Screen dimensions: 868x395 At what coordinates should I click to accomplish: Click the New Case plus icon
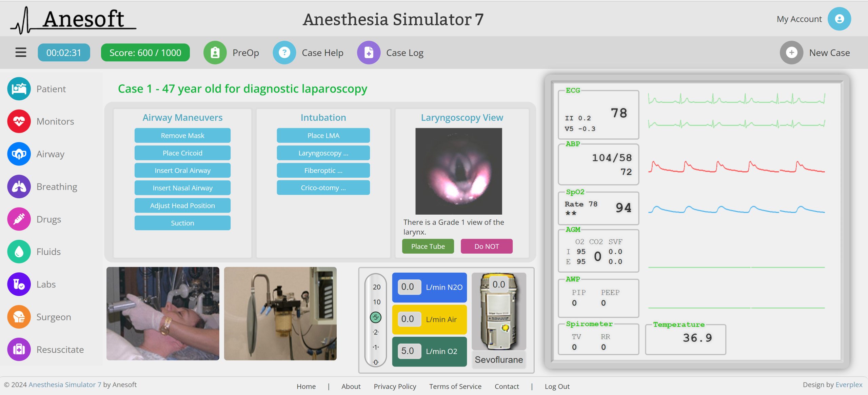[791, 53]
